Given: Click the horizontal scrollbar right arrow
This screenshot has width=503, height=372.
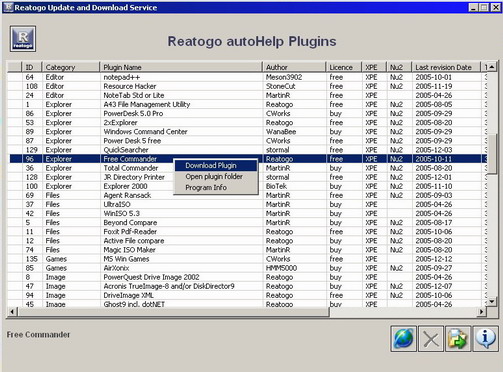Looking at the screenshot, I should [481, 312].
